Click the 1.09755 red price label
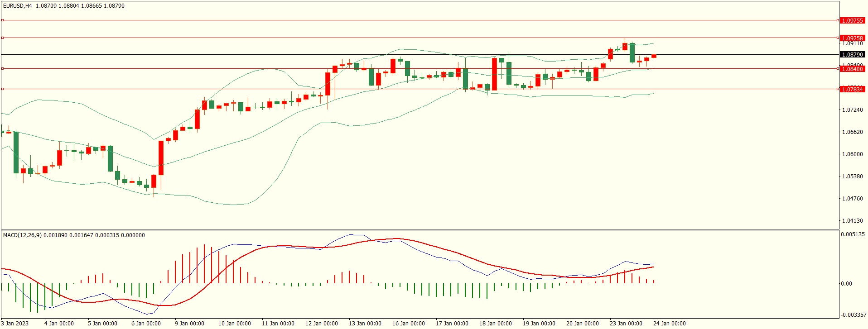The height and width of the screenshot is (329, 868). click(852, 20)
